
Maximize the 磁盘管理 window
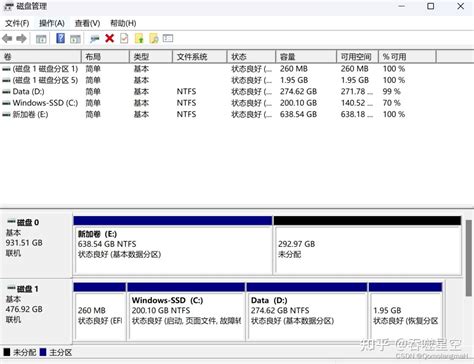tap(431, 6)
